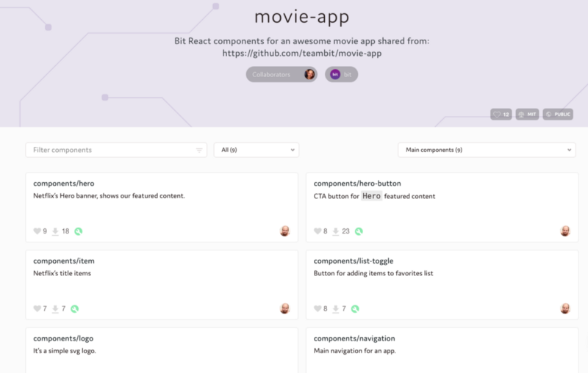The image size is (588, 373).
Task: Click the PUBLIC visibility badge
Action: [x=558, y=115]
